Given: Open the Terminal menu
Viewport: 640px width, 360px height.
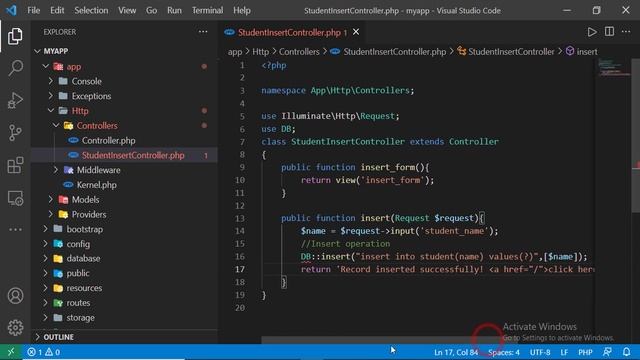Looking at the screenshot, I should coord(207,10).
